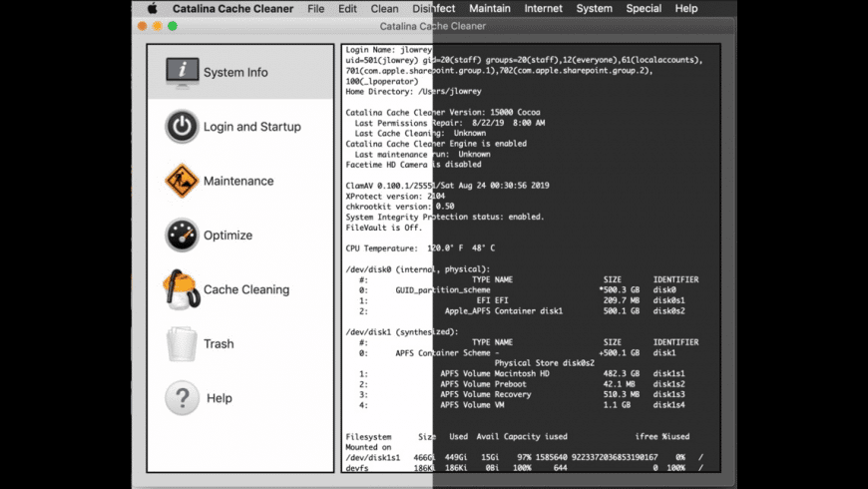868x489 pixels.
Task: Click the 'APFS Volume Macintosh HD' row
Action: coord(522,374)
